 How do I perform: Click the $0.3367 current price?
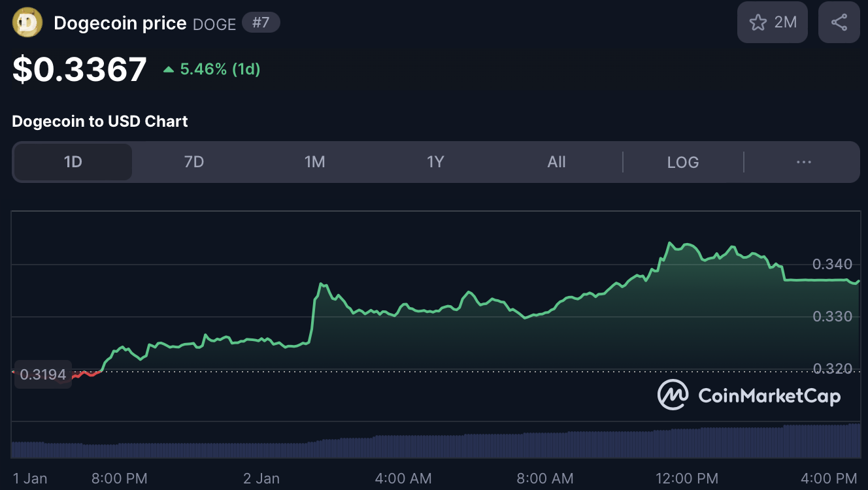[80, 69]
